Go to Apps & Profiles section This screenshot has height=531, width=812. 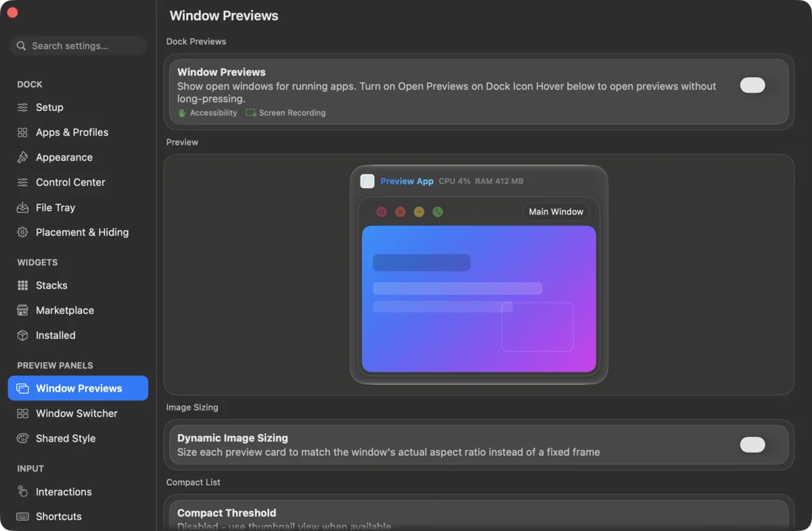click(x=78, y=133)
